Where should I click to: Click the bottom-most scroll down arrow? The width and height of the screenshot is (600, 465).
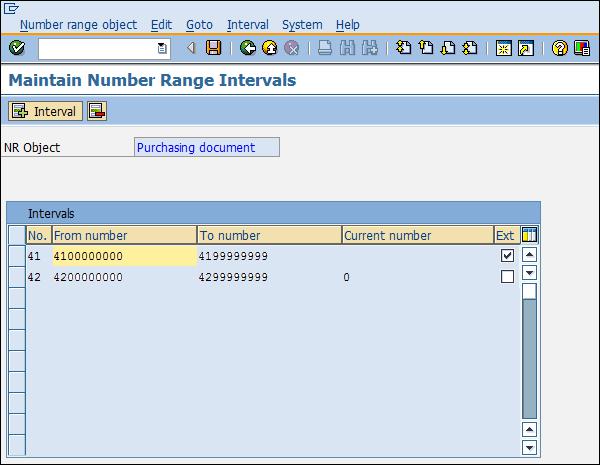530,447
